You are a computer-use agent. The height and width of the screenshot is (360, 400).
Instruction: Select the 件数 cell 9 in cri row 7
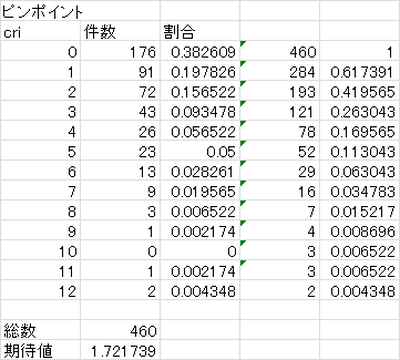point(120,191)
